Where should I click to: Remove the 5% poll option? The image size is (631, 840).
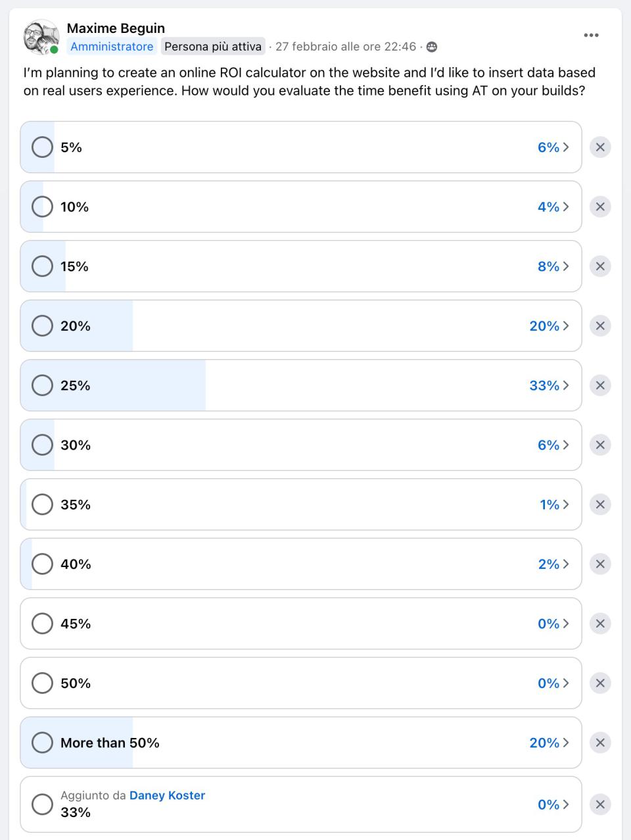(x=599, y=147)
